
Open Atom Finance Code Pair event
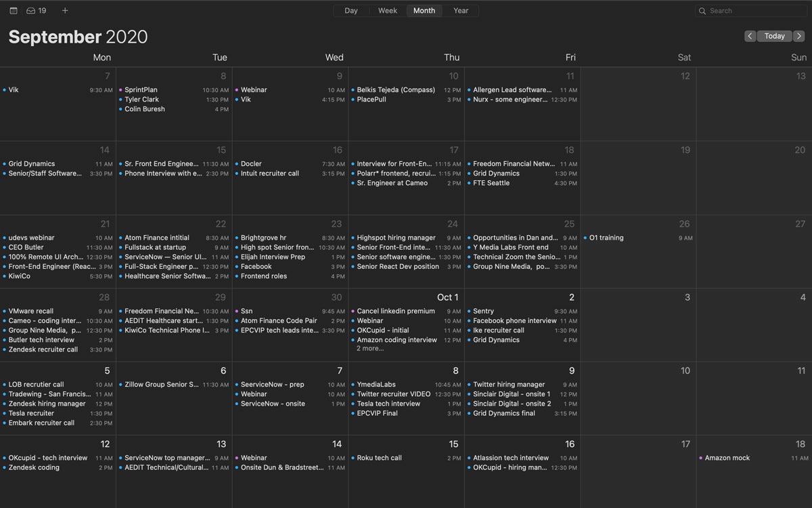click(x=290, y=321)
